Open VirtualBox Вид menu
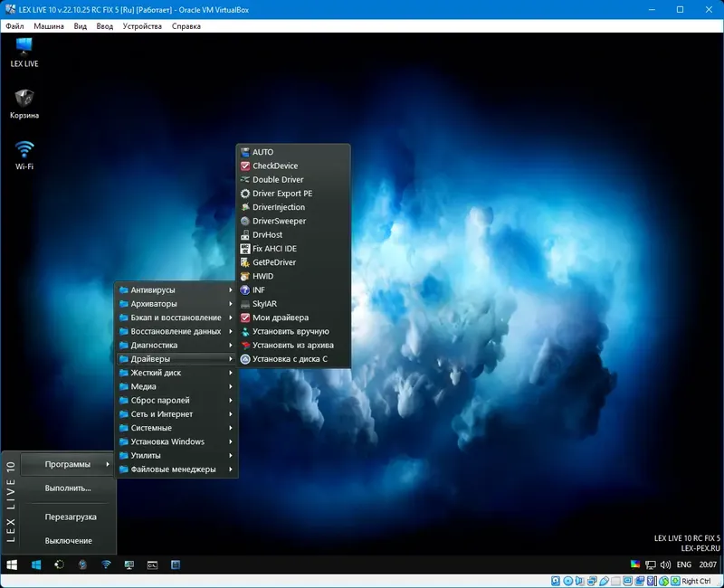 (81, 26)
